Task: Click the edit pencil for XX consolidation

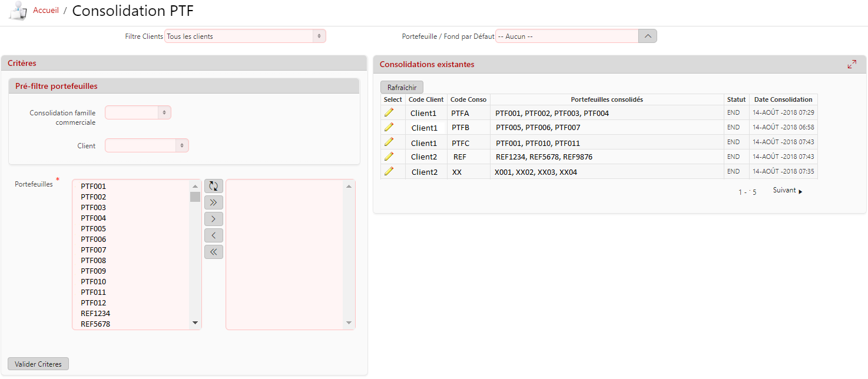Action: pyautogui.click(x=389, y=171)
